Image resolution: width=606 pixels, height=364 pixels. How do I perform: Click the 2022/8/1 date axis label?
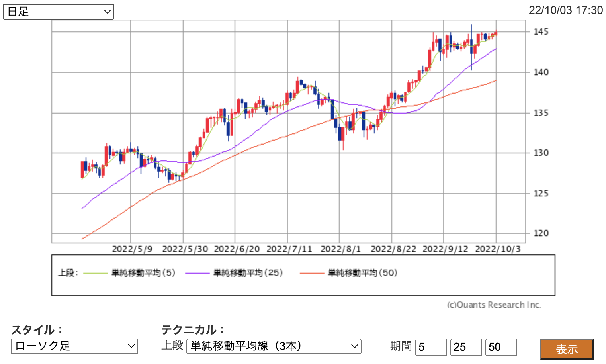point(341,249)
